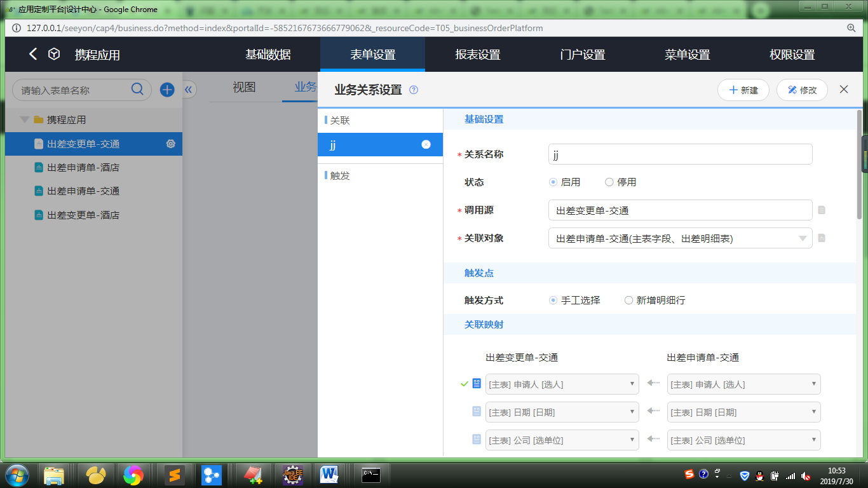Choose 新增明细行 trigger option
The image size is (868, 488).
629,301
